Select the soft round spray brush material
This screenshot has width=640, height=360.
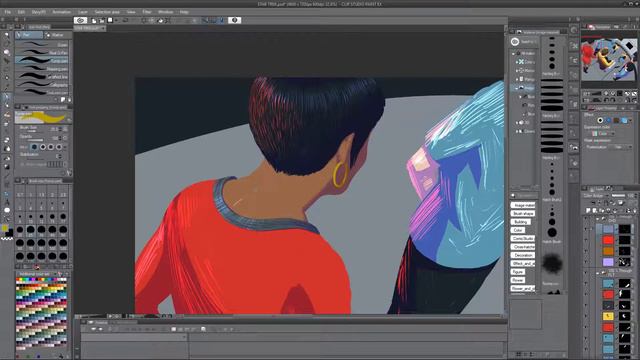pos(552,263)
